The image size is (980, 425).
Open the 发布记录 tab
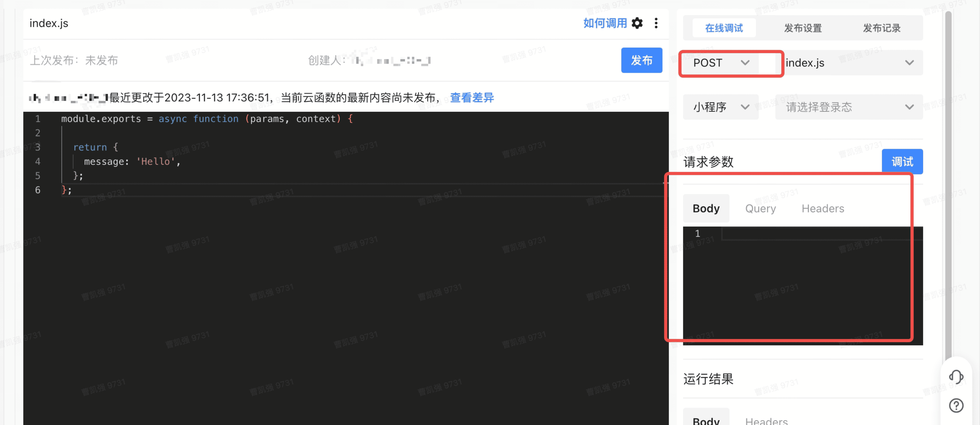pos(881,28)
